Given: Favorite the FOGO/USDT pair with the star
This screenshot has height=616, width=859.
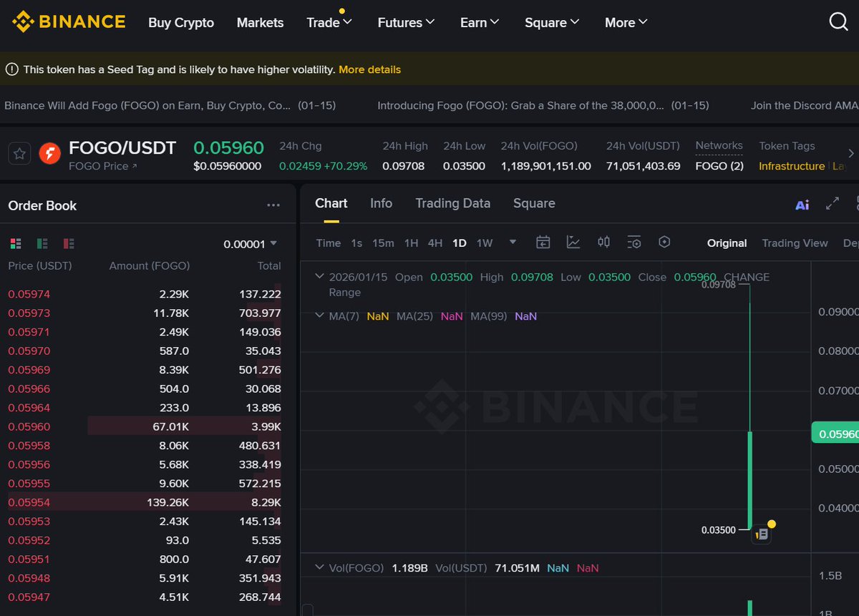Looking at the screenshot, I should click(19, 152).
